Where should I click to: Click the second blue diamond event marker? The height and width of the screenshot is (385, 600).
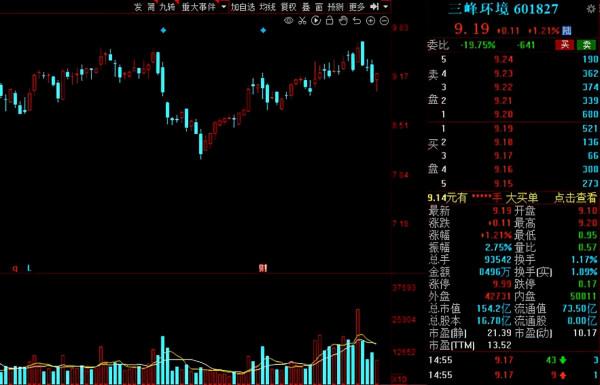pos(263,30)
